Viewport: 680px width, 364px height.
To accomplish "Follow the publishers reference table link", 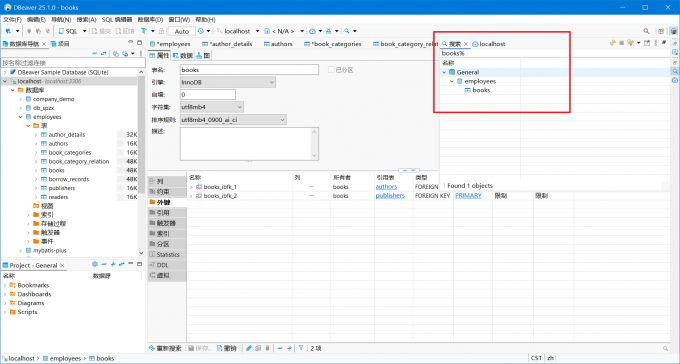I will pos(390,196).
